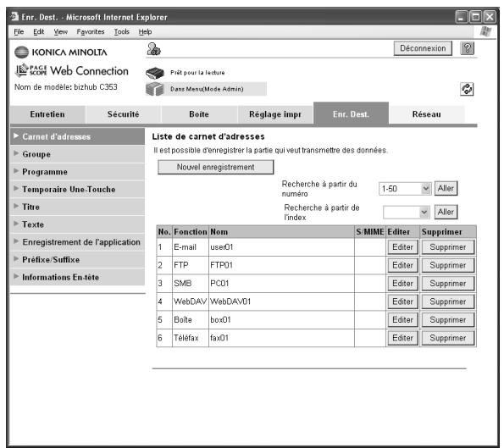
Task: Open the Edit menu
Action: [x=39, y=32]
